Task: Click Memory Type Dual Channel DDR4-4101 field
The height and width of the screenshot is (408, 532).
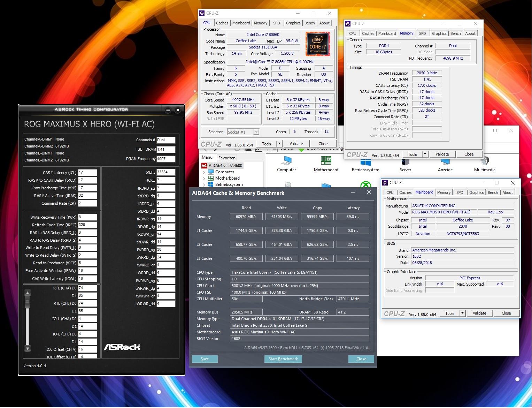Action: pos(300,319)
